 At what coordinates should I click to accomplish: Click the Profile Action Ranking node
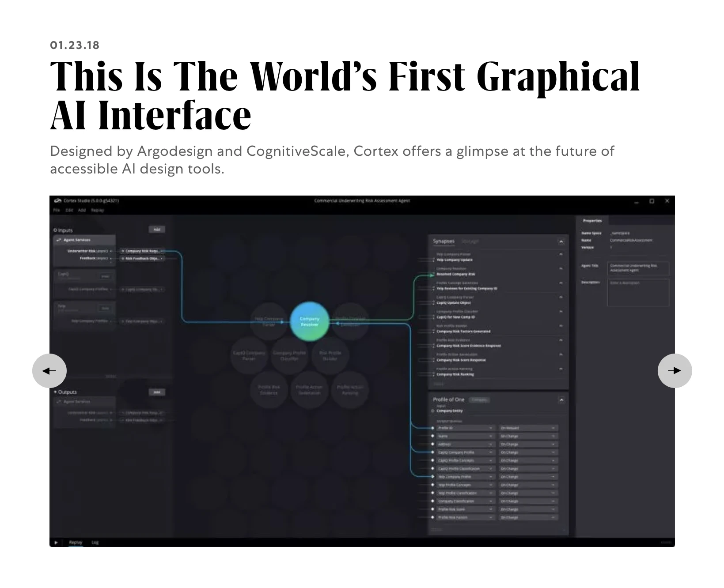pos(349,390)
